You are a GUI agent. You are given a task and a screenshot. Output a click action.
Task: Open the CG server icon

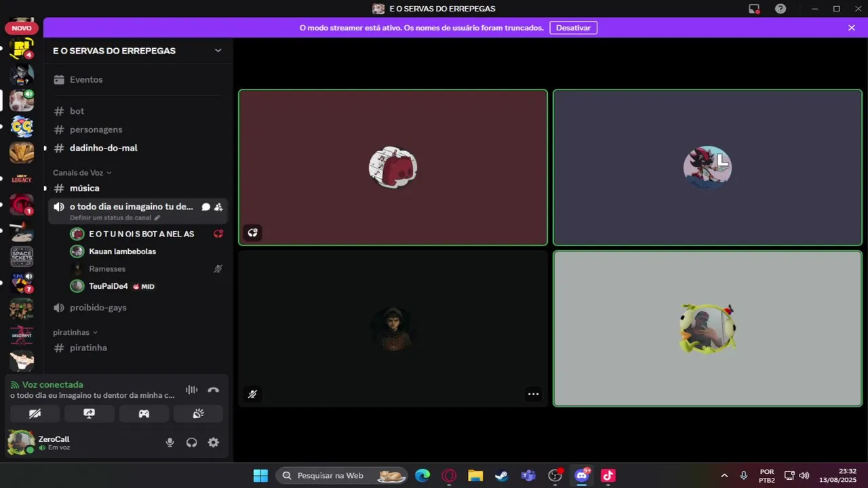(22, 127)
